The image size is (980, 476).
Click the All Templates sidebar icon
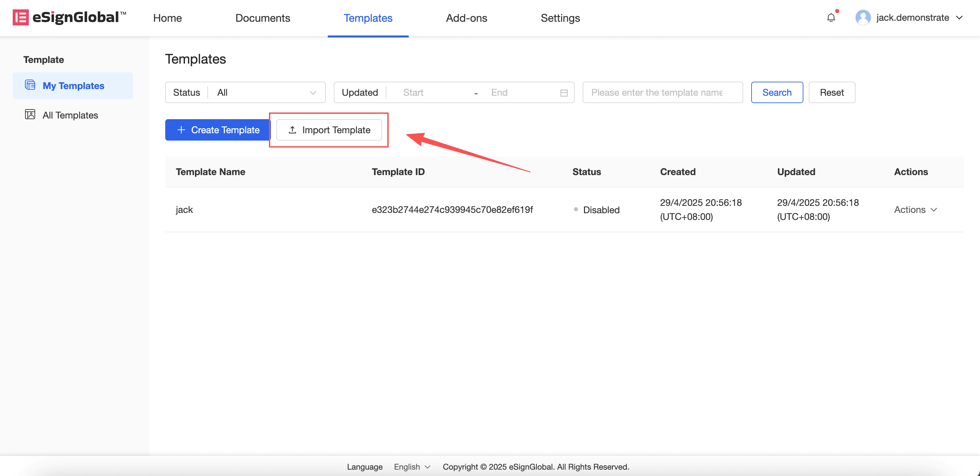(x=30, y=114)
